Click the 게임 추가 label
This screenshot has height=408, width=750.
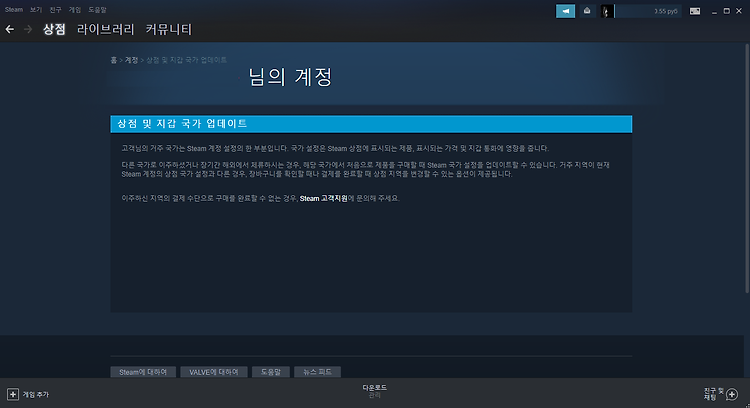(x=36, y=395)
